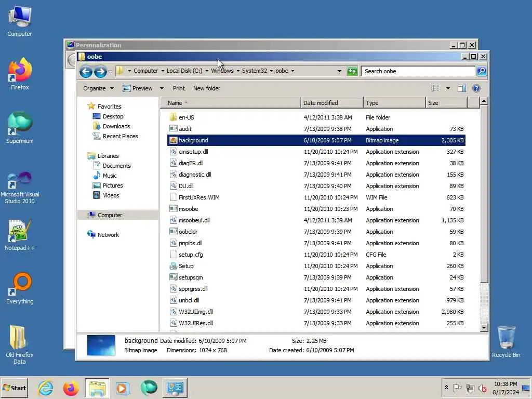Image resolution: width=532 pixels, height=399 pixels.
Task: Sort by the Date modified column header
Action: pyautogui.click(x=332, y=103)
